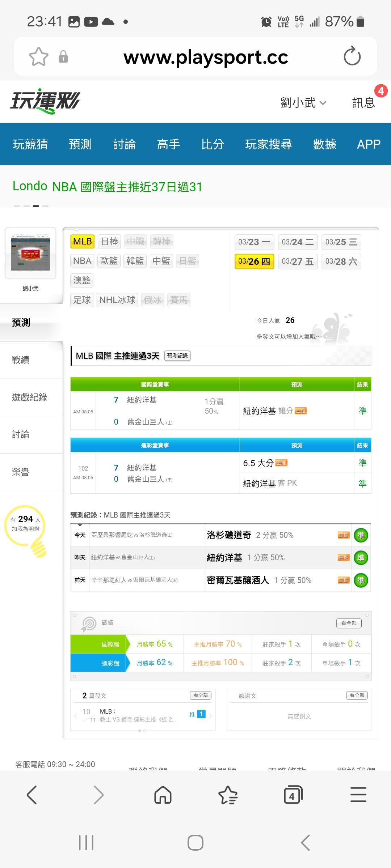Screen dimensions: 391x868
Task: Click the 亞歷桑那響尾蛇 vs 洛杉磯道奇 matchup row
Action: (x=132, y=535)
